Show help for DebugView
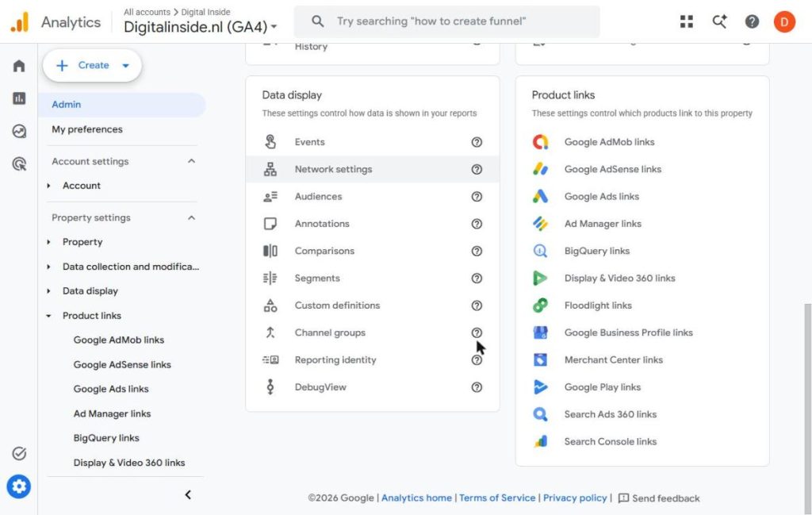This screenshot has width=812, height=515. [x=477, y=387]
